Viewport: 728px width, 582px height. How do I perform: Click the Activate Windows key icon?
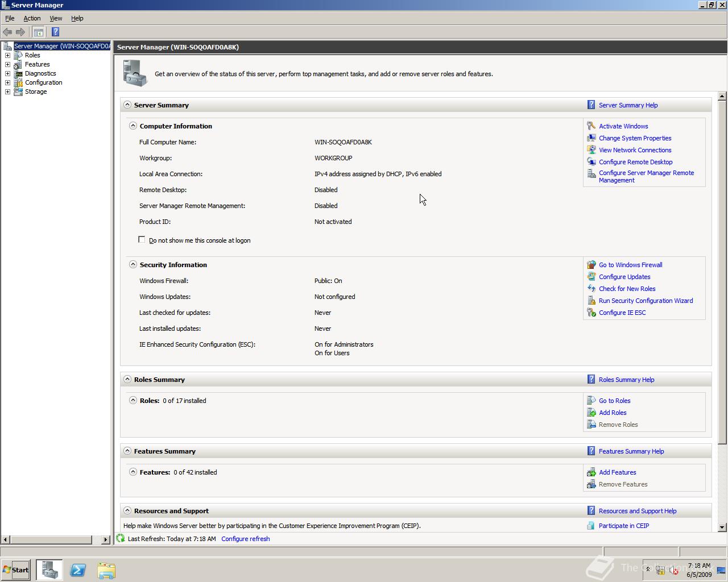tap(591, 126)
